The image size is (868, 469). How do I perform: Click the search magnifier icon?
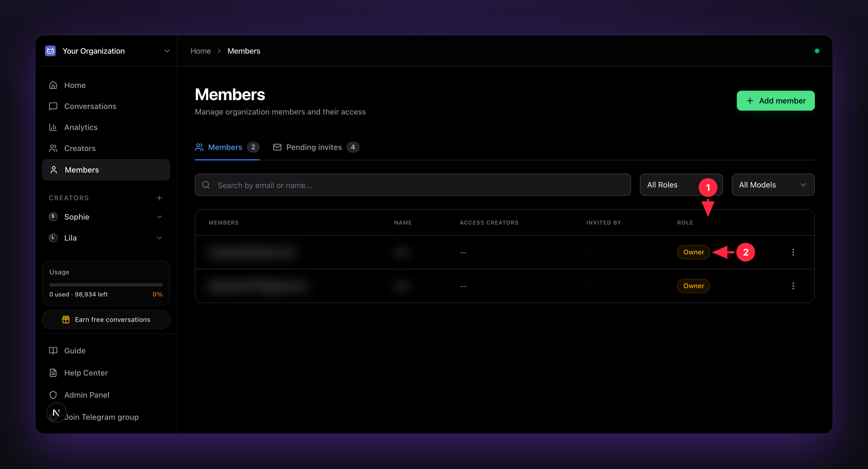[x=206, y=185]
